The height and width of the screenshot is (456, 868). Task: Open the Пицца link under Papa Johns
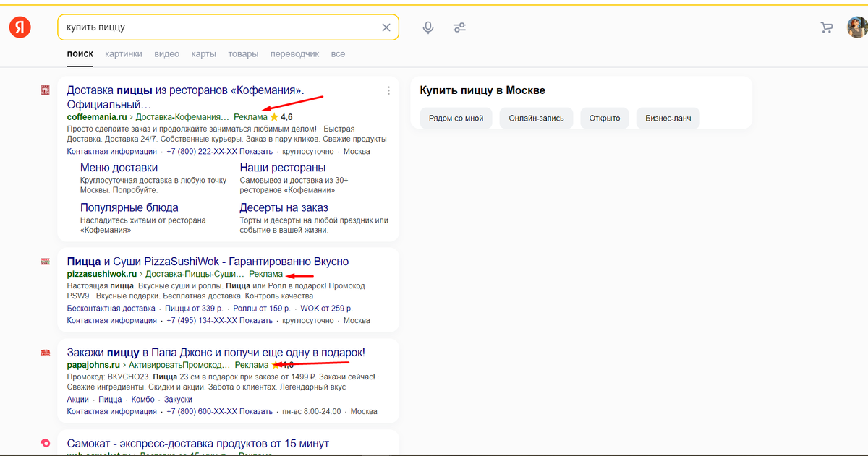110,400
